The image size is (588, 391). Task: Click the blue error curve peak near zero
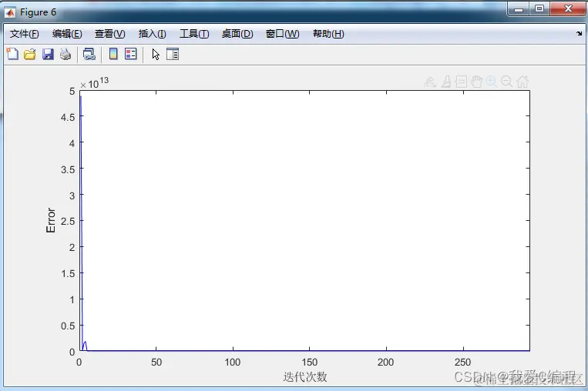click(x=81, y=98)
